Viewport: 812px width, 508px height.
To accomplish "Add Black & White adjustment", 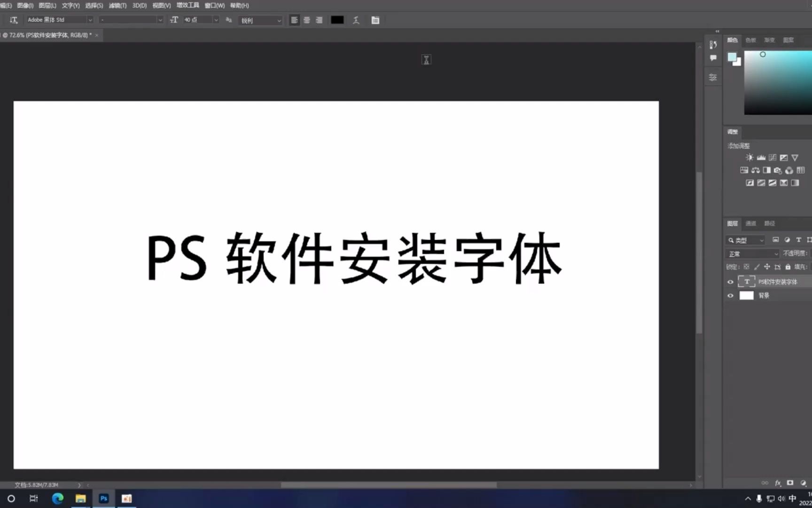I will [x=766, y=170].
